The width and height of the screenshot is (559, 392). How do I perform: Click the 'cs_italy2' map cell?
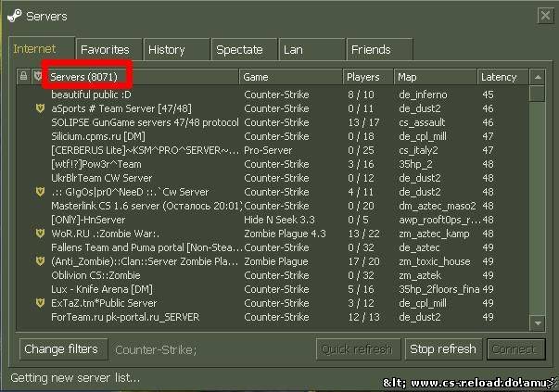(418, 150)
